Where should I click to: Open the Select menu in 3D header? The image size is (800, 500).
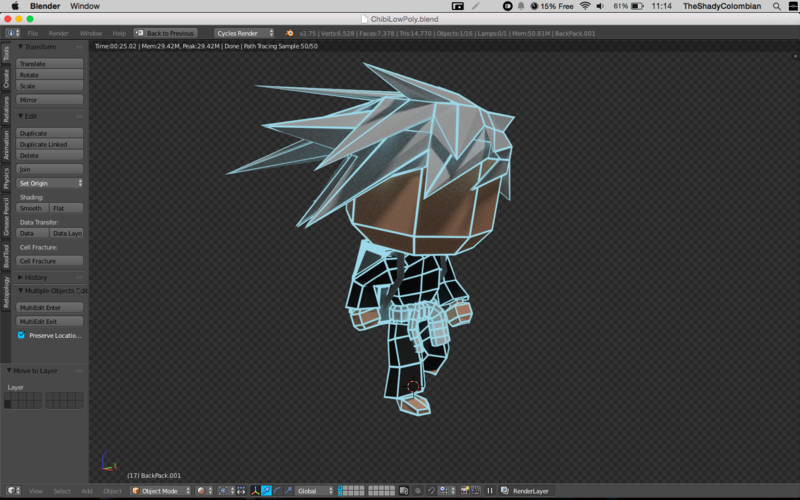[x=62, y=491]
